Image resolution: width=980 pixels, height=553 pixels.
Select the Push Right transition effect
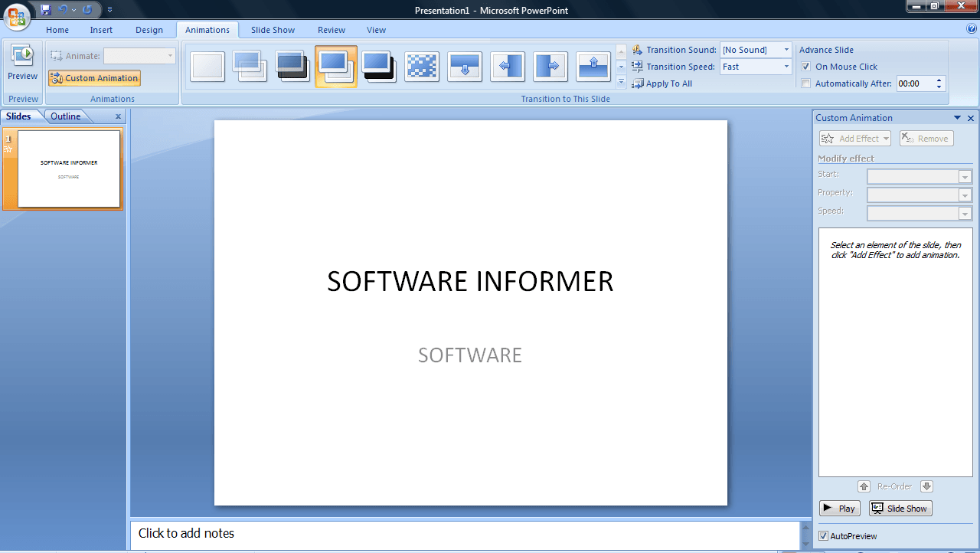click(550, 67)
